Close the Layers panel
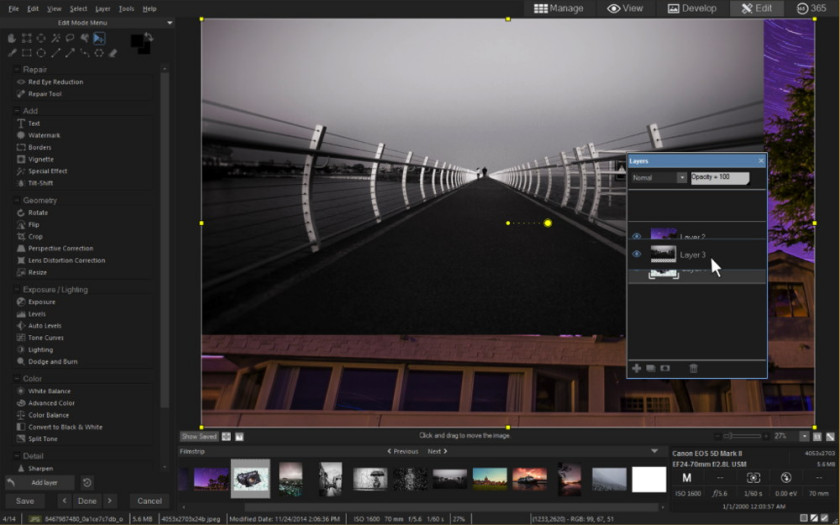Screen dimensions: 840x525 [761, 161]
